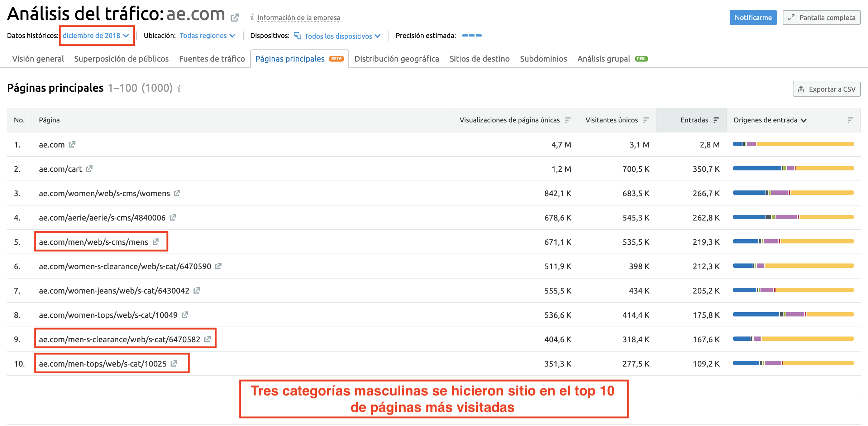Click the 109,2 K entradas value

[x=706, y=364]
